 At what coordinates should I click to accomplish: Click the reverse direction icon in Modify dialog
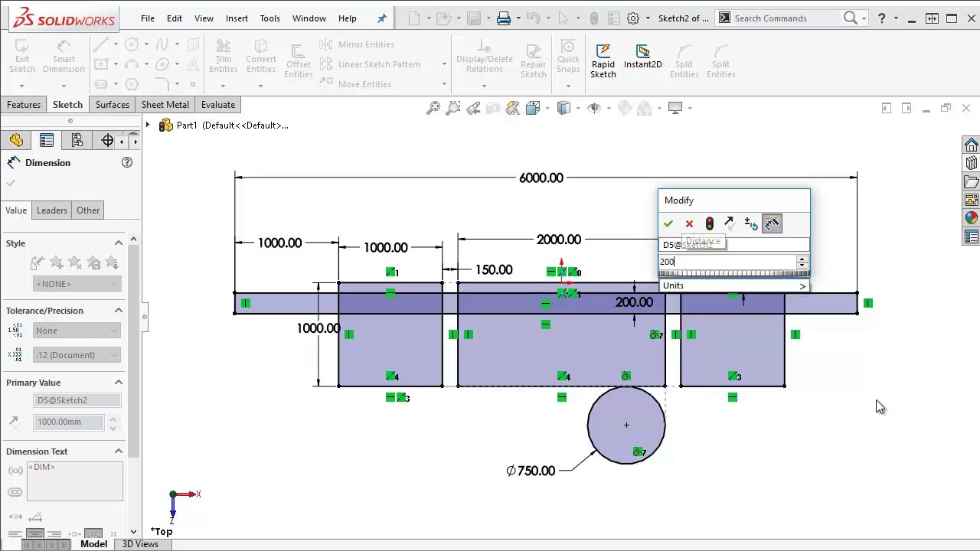tap(729, 223)
